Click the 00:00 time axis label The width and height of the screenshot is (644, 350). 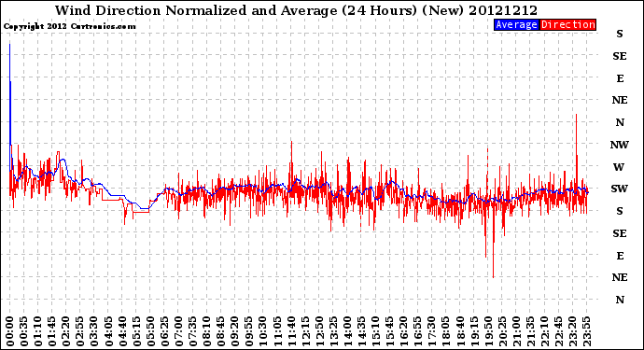tap(10, 331)
